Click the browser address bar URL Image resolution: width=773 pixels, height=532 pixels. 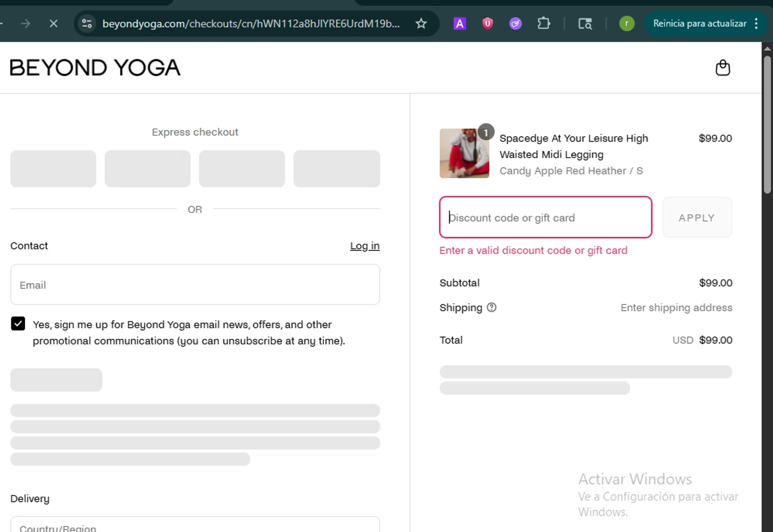(251, 23)
